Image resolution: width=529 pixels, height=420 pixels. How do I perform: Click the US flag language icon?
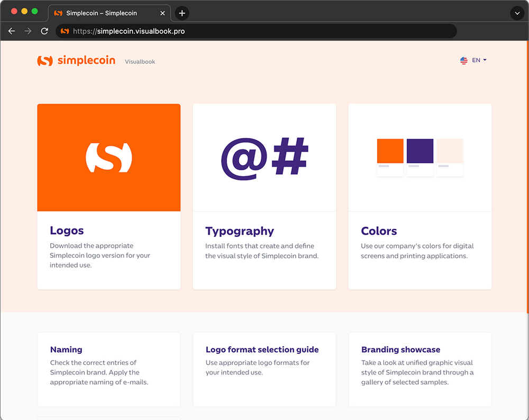[x=464, y=60]
